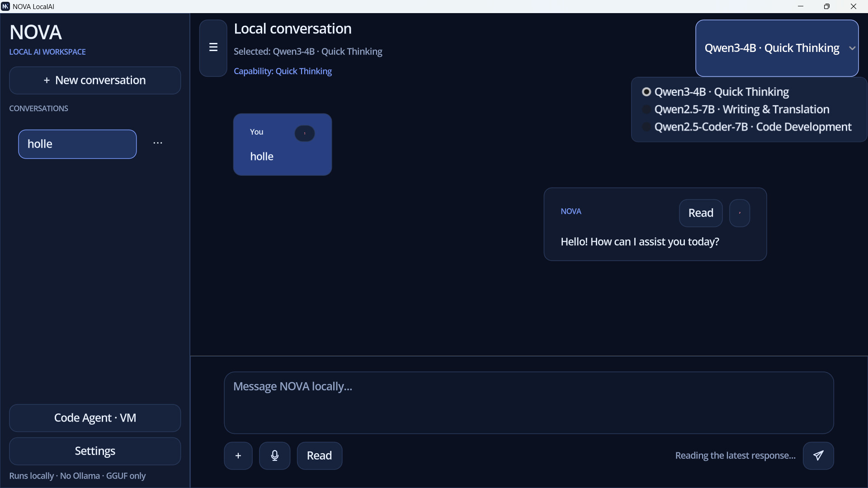
Task: Click the Runs locally · No Ollama footer text
Action: (77, 476)
